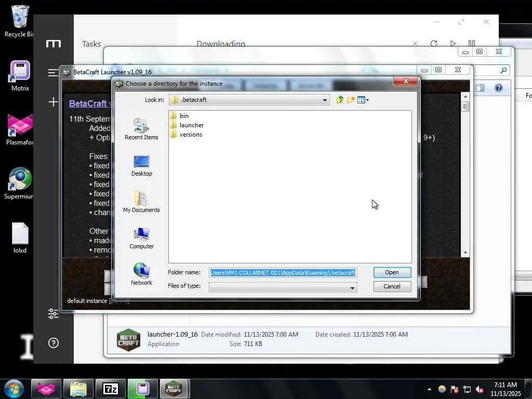Open Windows Explorer from the taskbar
Screen dimensions: 532x399
pyautogui.click(x=78, y=389)
